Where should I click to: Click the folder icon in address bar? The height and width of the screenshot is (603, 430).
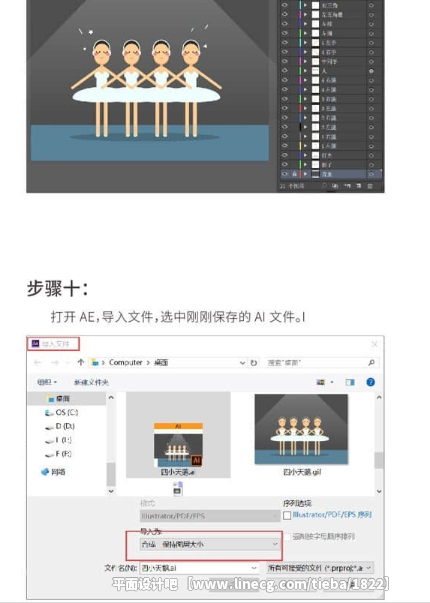(95, 362)
